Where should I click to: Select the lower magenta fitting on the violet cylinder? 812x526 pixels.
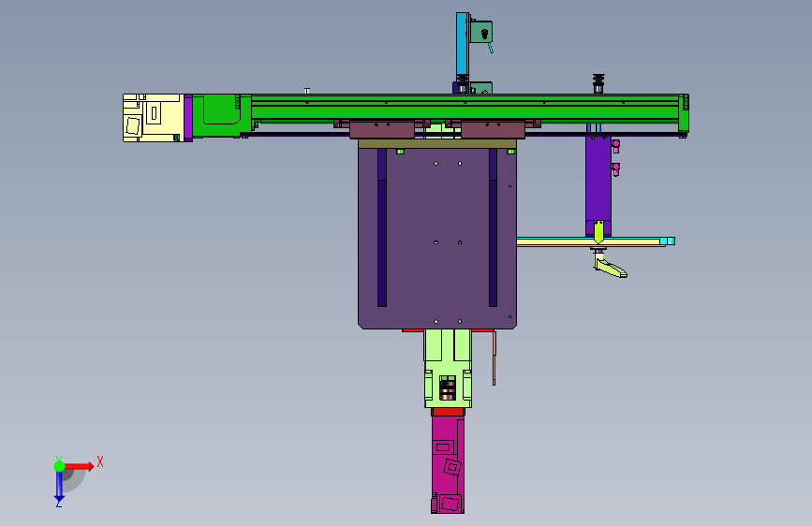(x=615, y=168)
